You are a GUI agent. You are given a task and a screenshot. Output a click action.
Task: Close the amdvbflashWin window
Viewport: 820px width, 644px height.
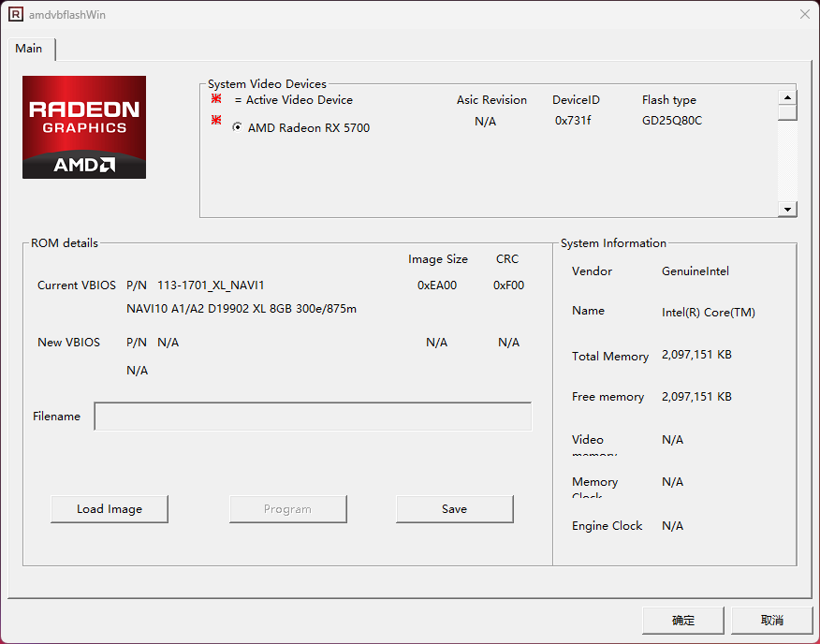(804, 14)
